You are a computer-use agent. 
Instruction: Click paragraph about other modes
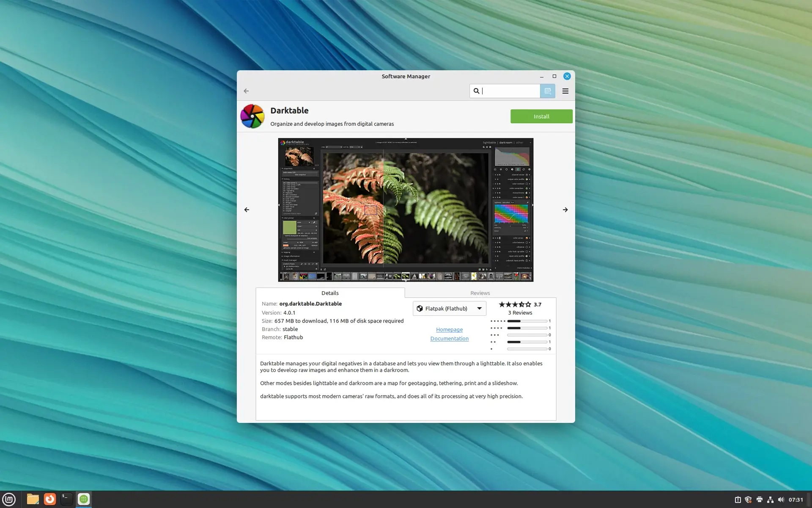[389, 383]
